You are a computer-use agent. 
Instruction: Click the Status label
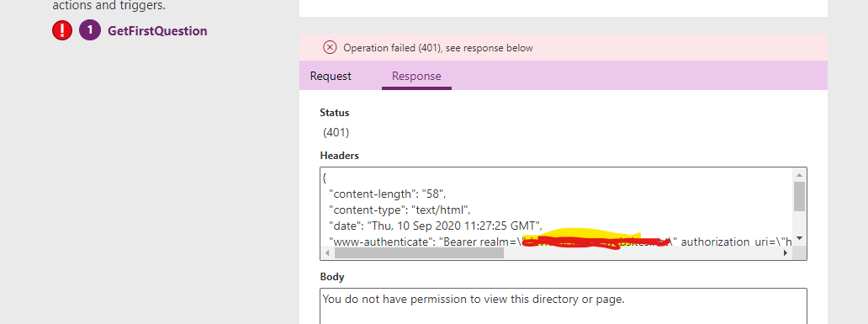[335, 113]
